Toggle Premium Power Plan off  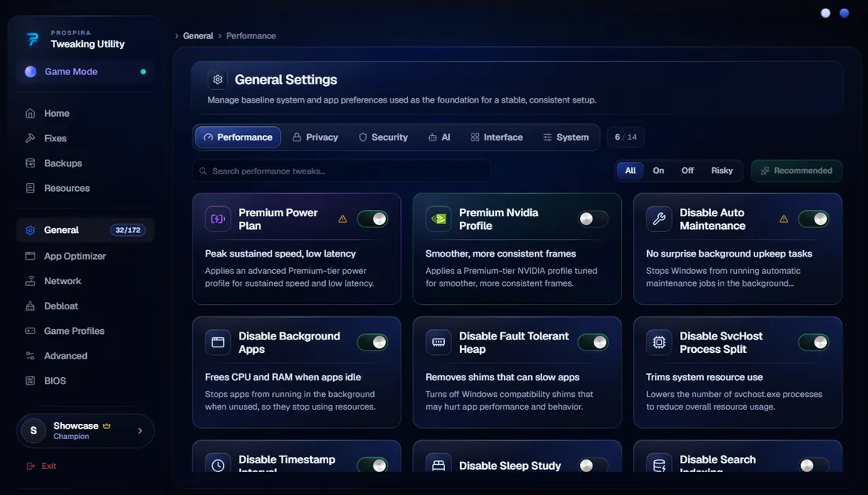click(372, 219)
